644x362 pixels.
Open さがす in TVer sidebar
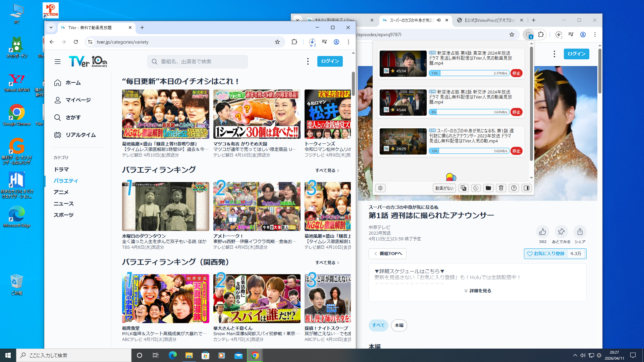point(67,118)
